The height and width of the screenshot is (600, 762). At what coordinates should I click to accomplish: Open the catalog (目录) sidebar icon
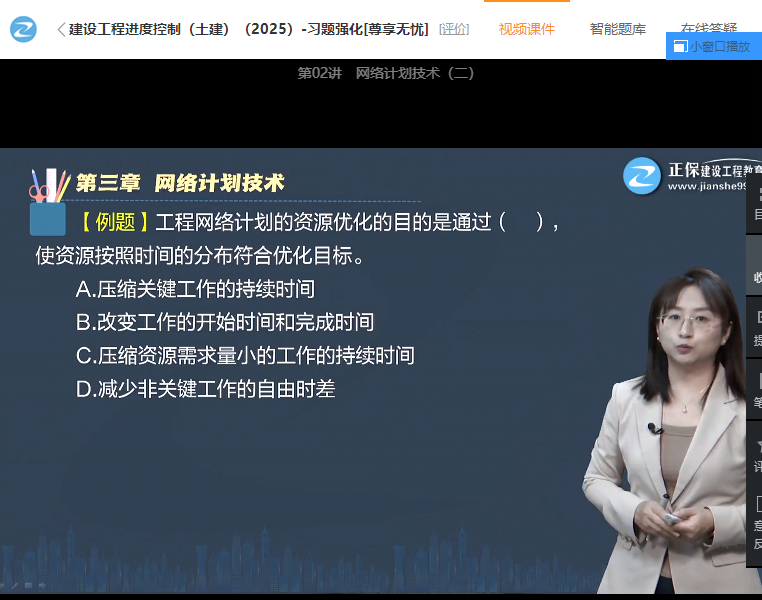coord(756,205)
